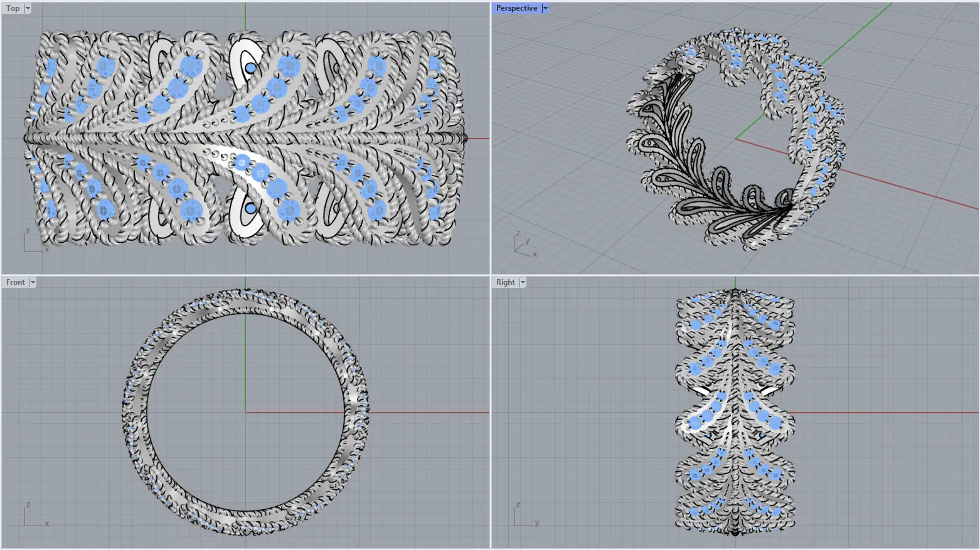Expand the Perspective viewport dropdown arrow
The height and width of the screenshot is (550, 980).
(545, 8)
